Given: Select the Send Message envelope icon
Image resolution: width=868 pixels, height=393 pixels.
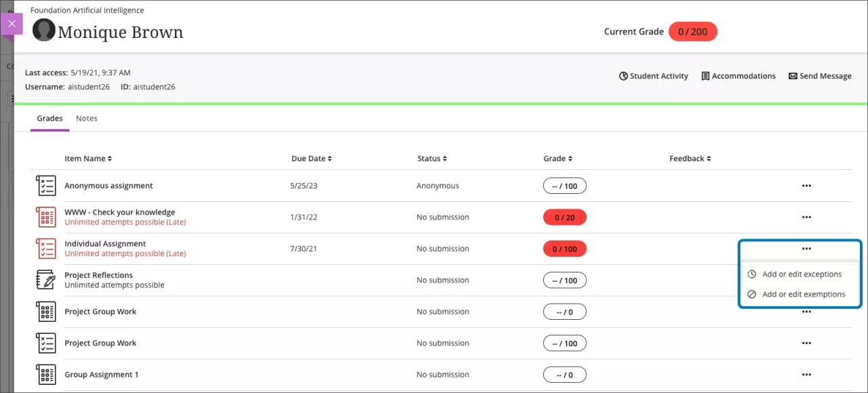Looking at the screenshot, I should pyautogui.click(x=791, y=76).
